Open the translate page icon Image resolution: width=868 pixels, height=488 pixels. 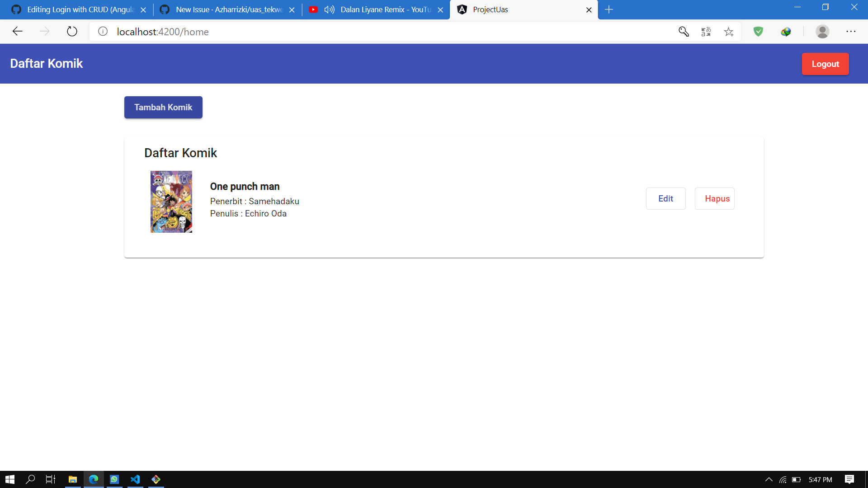[x=706, y=32]
